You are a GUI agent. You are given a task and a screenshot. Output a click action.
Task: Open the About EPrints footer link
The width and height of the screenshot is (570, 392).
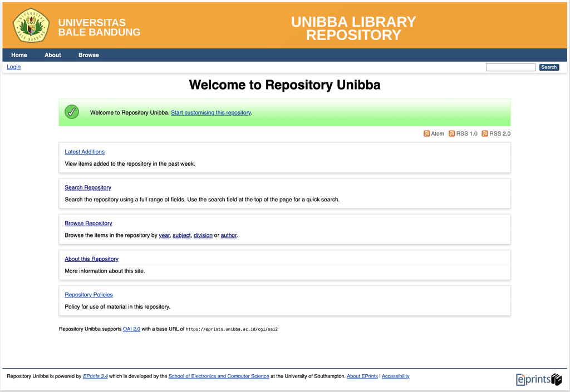point(362,376)
